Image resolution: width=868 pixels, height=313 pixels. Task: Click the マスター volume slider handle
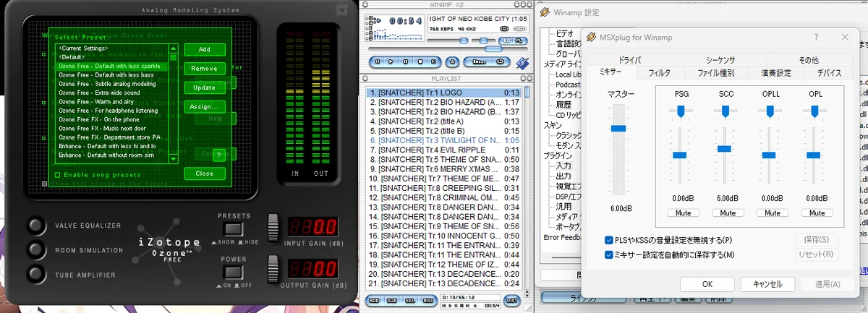[618, 128]
